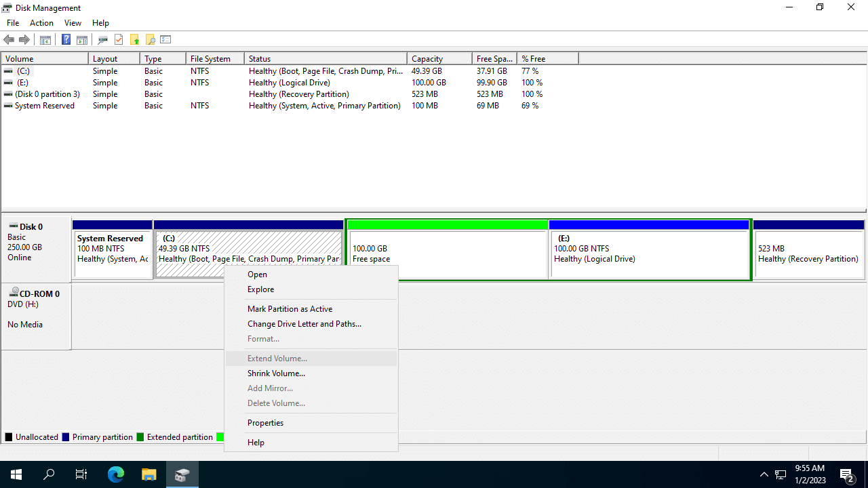868x488 pixels.
Task: Click the document with red checkmark icon
Action: 119,40
